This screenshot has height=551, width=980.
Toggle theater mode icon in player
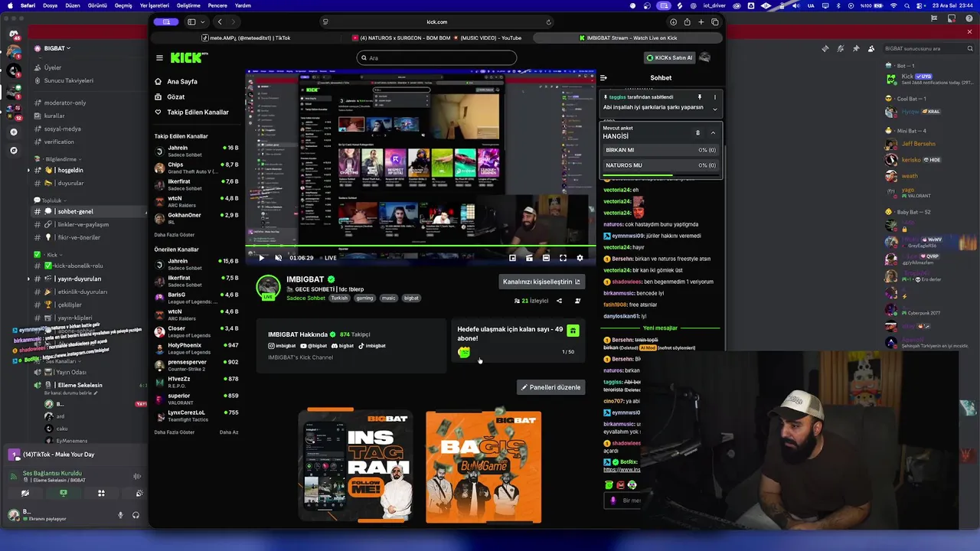pyautogui.click(x=546, y=258)
